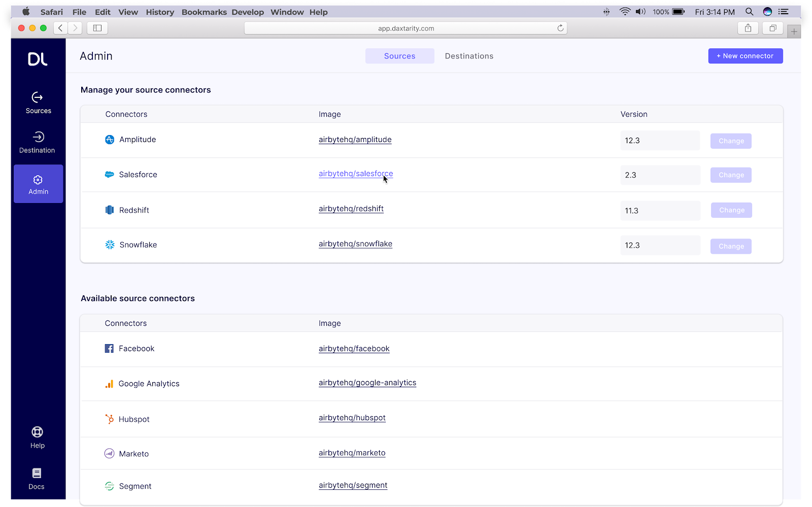Click the Segment connector logo
Viewport: 812px width, 507px height.
tap(109, 486)
